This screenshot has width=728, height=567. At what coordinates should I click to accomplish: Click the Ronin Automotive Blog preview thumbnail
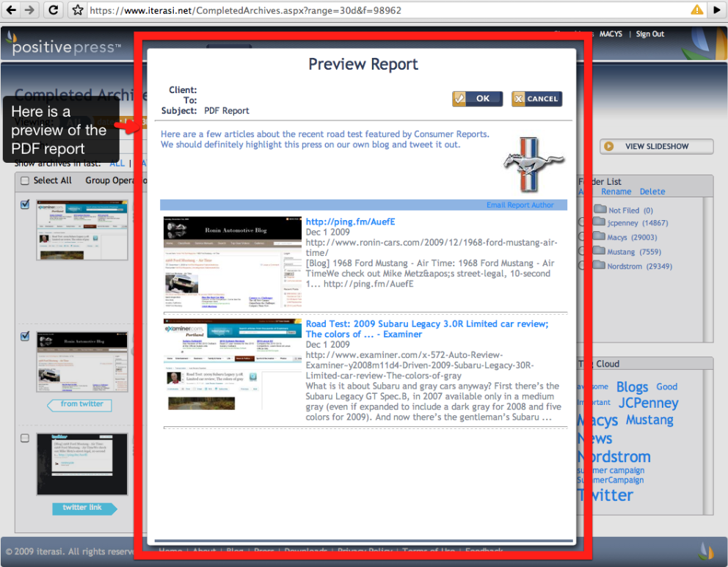click(233, 263)
